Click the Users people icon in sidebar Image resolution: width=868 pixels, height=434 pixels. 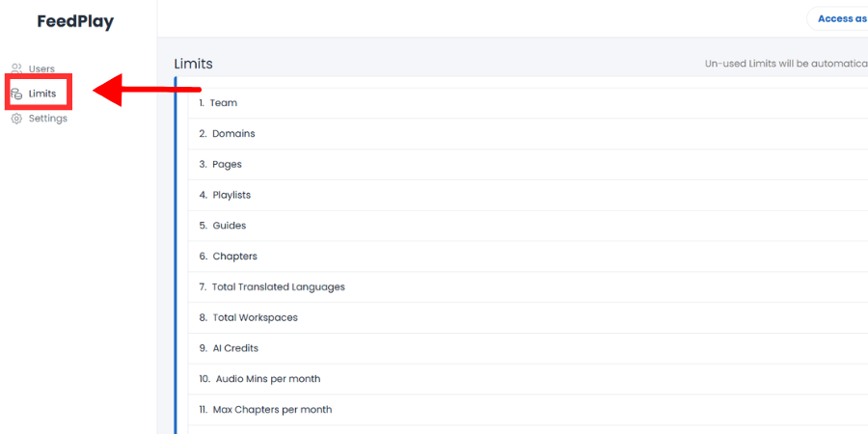(16, 68)
